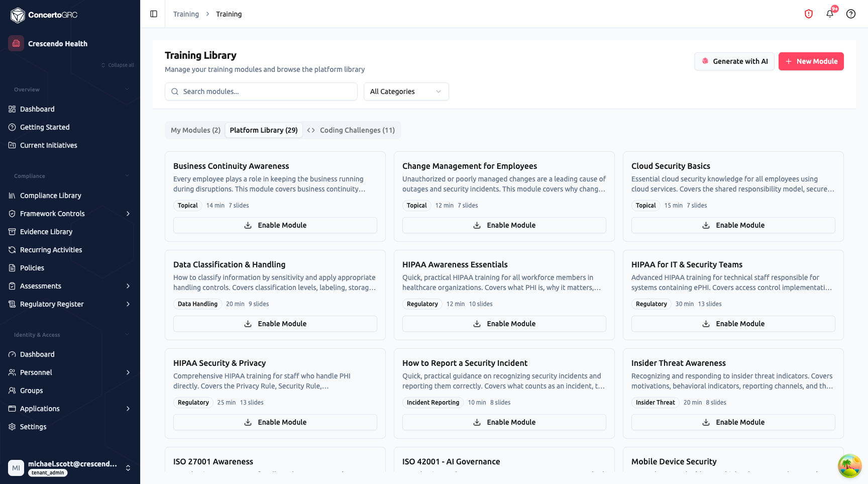
Task: Create a New Module
Action: click(811, 61)
